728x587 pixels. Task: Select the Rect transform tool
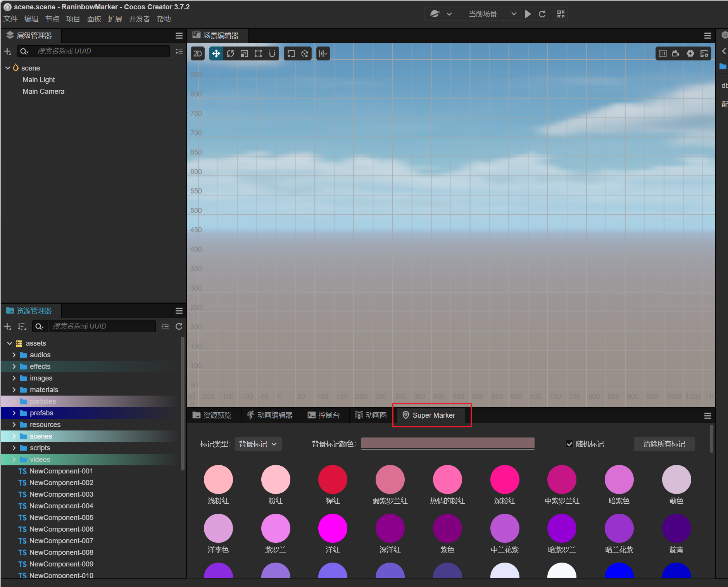(258, 53)
